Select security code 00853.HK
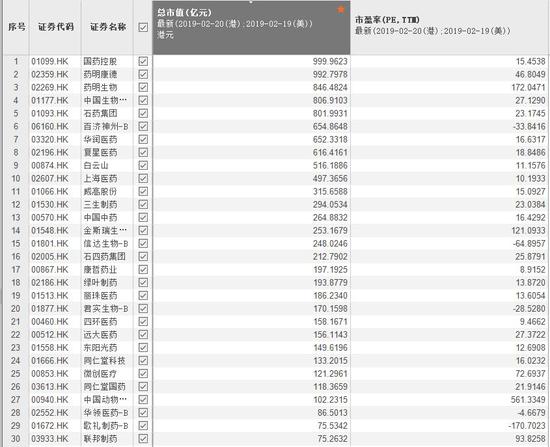The image size is (550, 447). (50, 373)
